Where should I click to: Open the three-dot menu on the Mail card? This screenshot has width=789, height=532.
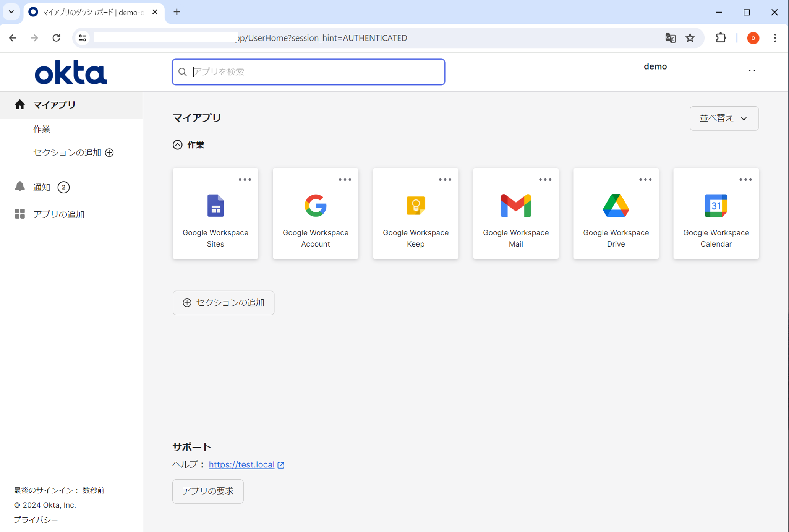(x=545, y=180)
